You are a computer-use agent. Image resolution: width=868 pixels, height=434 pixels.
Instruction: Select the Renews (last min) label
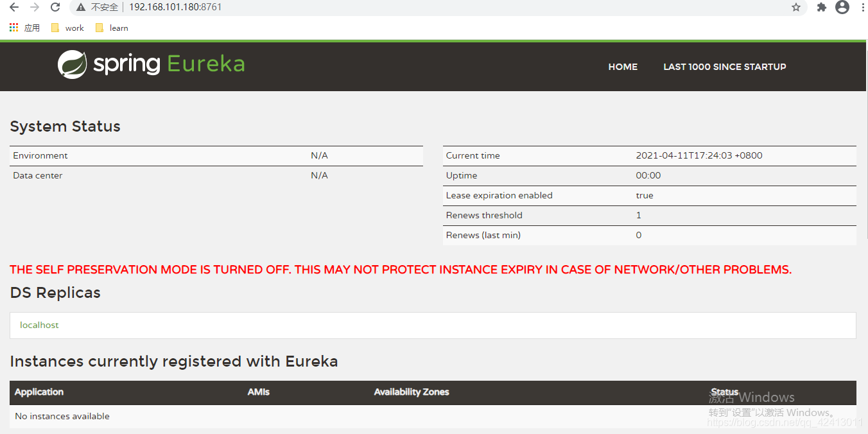[483, 235]
